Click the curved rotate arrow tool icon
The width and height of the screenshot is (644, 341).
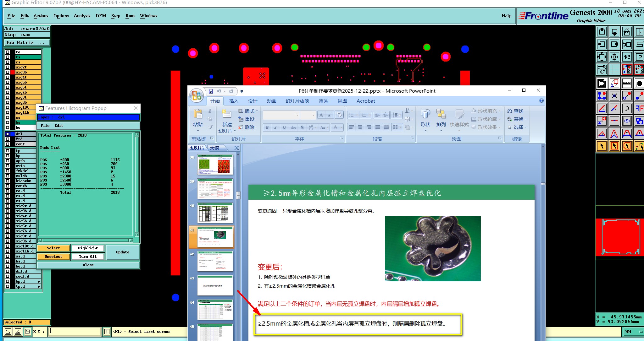[x=627, y=108]
